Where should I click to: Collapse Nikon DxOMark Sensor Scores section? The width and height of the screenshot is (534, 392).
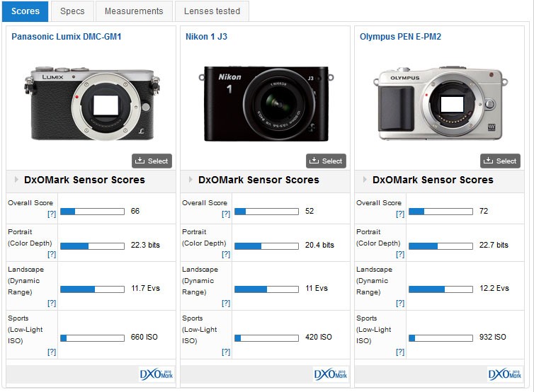click(x=191, y=180)
